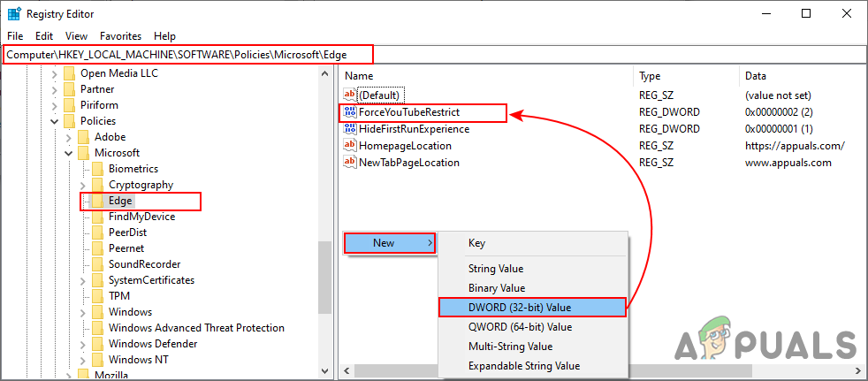The image size is (868, 381).
Task: Click the Edge folder icon
Action: 97,201
